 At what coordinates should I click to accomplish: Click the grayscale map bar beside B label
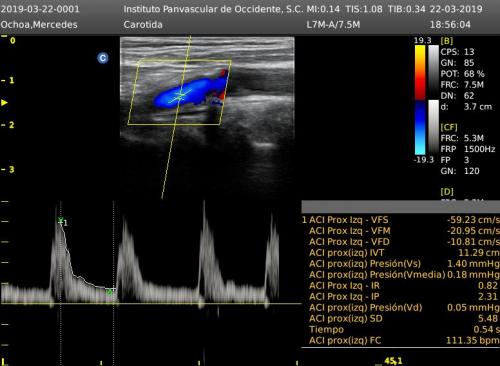click(x=433, y=72)
